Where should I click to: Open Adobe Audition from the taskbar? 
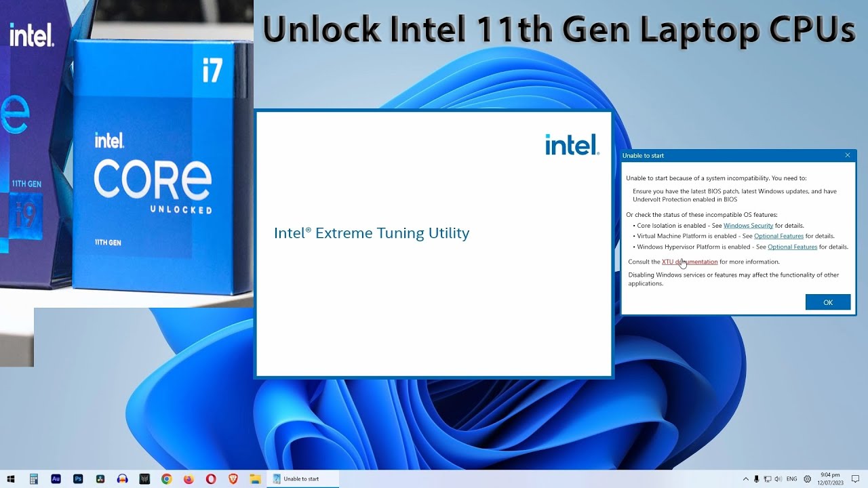click(56, 479)
